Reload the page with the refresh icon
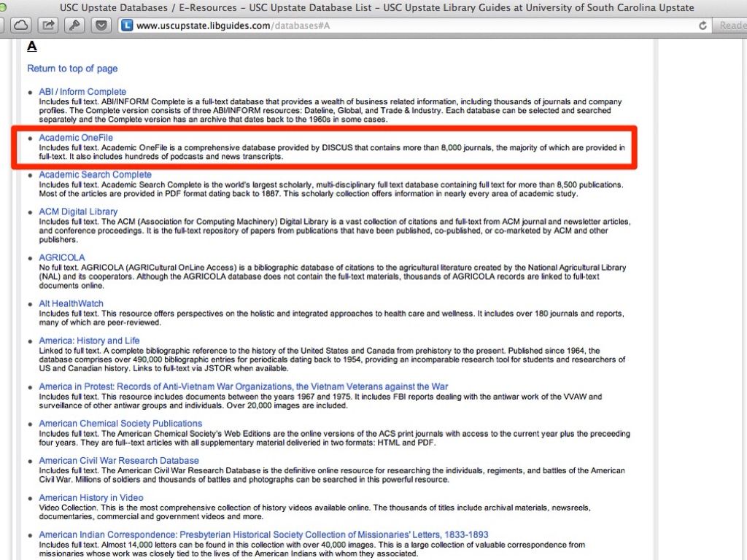The image size is (747, 560). point(703,26)
